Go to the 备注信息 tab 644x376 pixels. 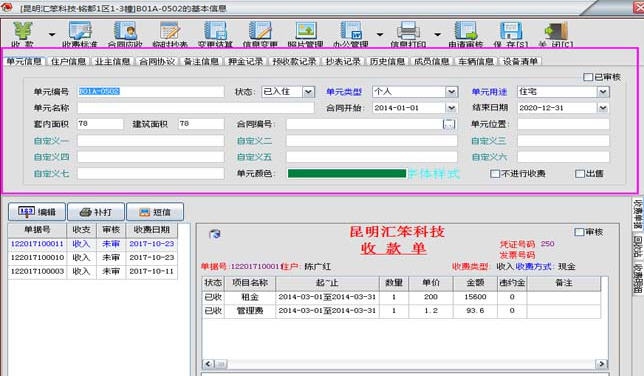pos(201,61)
